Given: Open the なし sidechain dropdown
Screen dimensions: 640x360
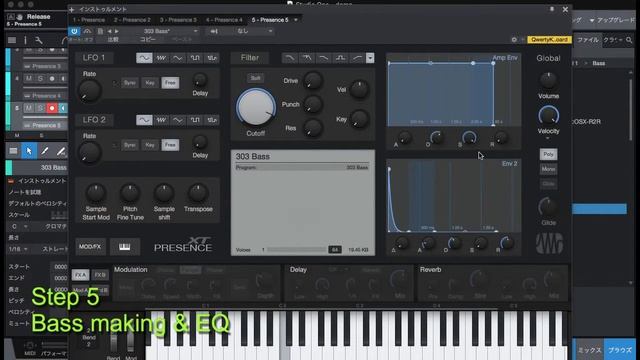Looking at the screenshot, I should (x=270, y=31).
